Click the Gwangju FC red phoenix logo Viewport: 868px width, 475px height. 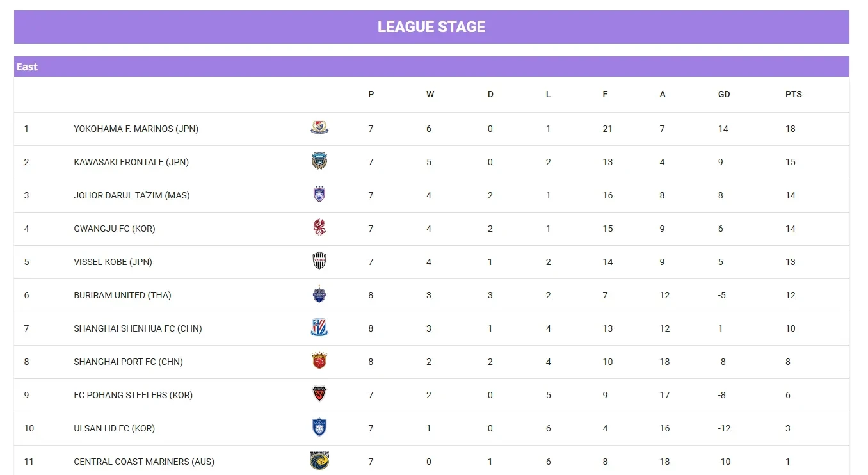(x=319, y=228)
